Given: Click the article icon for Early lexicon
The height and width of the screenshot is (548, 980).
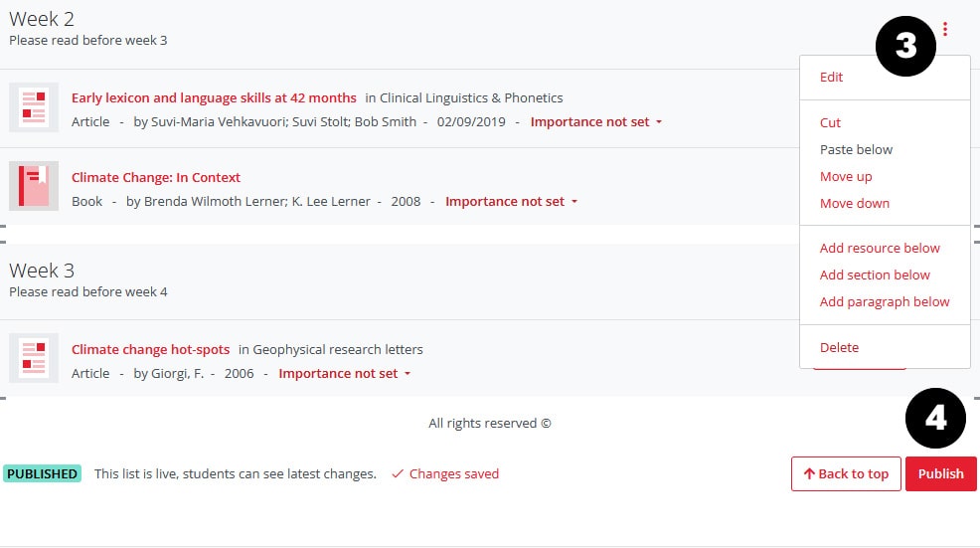Looking at the screenshot, I should pos(34,107).
